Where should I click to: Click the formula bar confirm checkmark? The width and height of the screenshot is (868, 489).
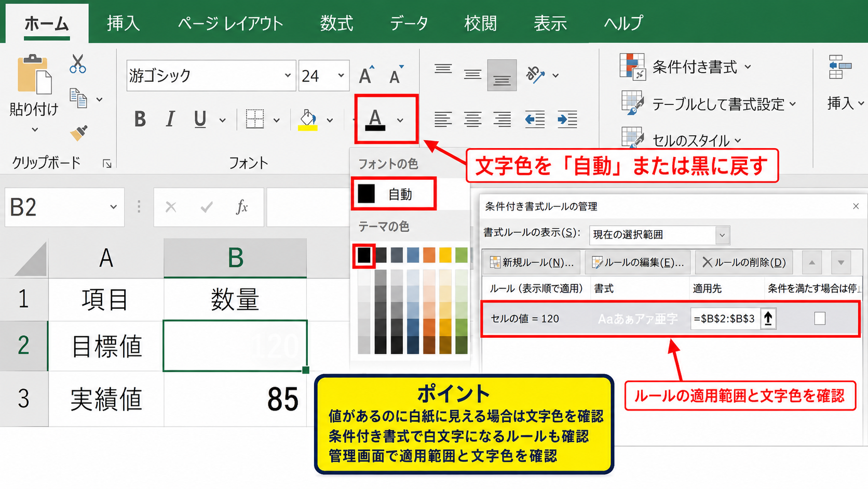click(x=207, y=207)
